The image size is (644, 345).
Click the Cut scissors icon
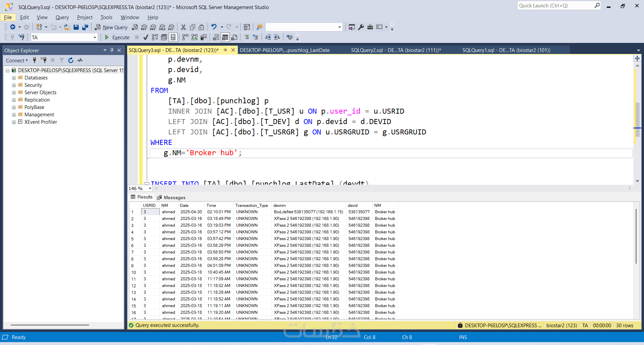(x=183, y=27)
